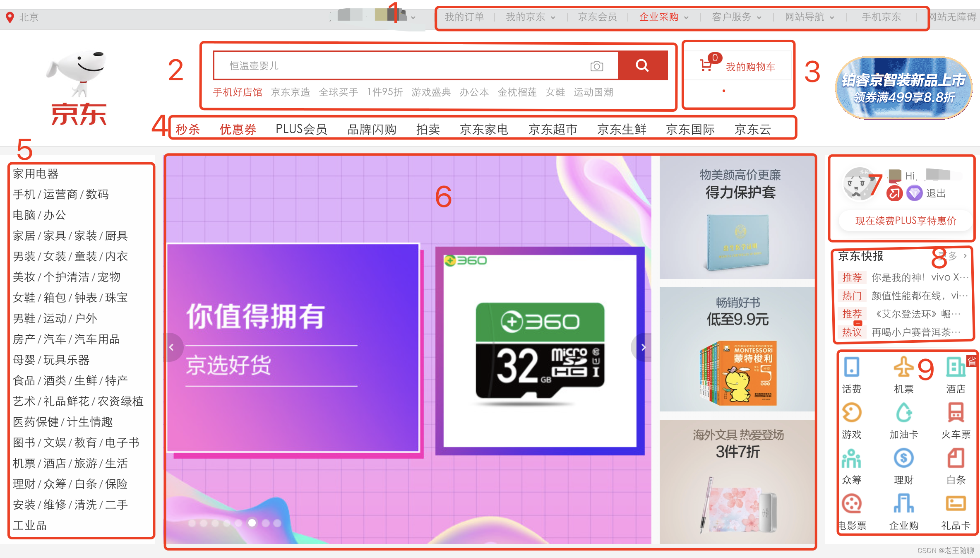
Task: Open 海外文具 3件7折 promo thumbnail
Action: pos(737,482)
